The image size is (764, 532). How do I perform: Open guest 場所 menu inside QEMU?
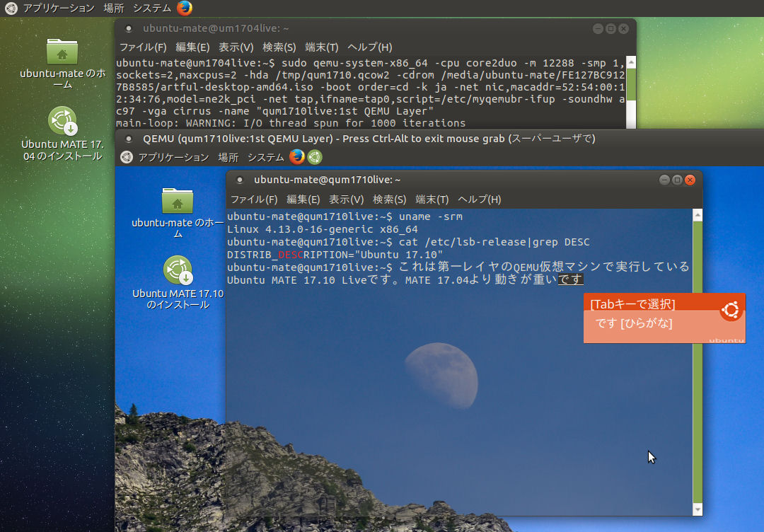click(x=228, y=157)
